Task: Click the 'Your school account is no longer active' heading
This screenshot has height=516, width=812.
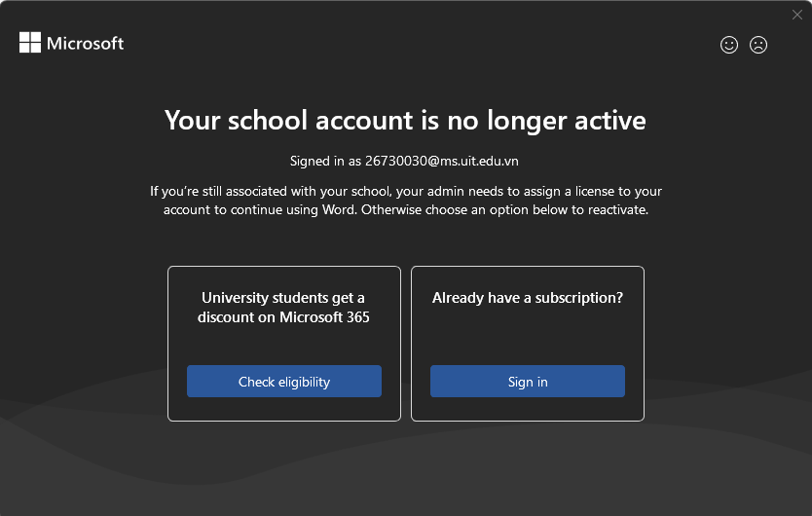Action: (x=405, y=120)
